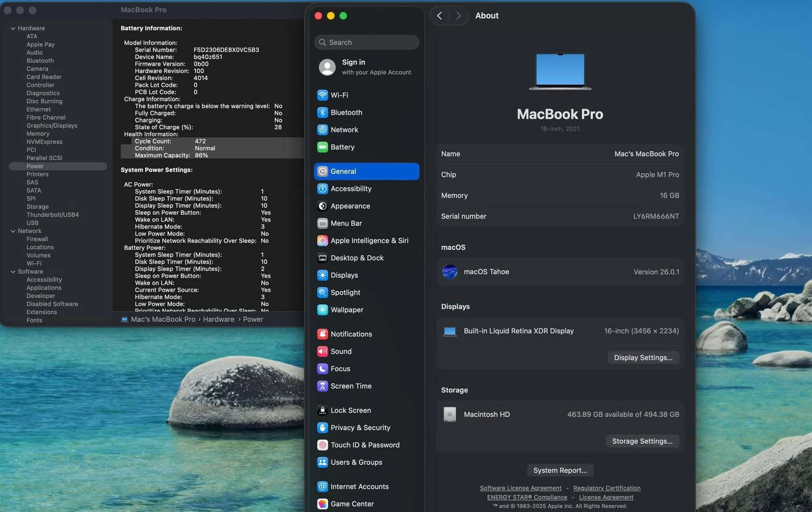Click the Built-in display icon
The image size is (812, 512).
(450, 331)
